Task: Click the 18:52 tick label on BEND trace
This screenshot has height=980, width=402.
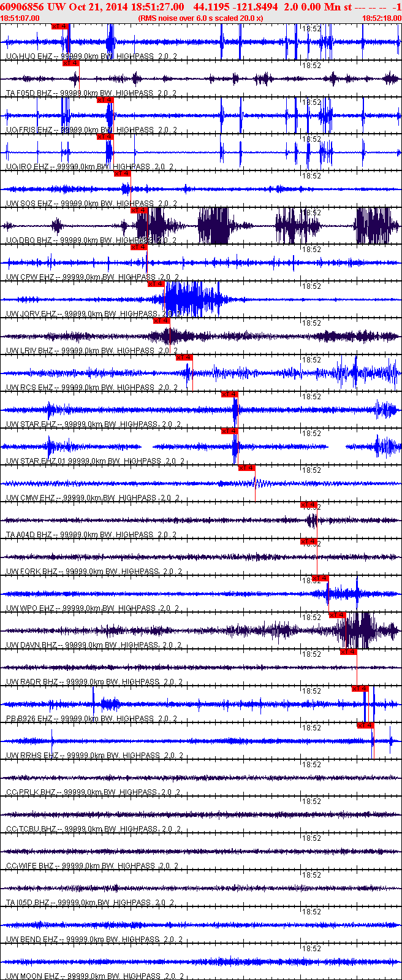Action: (313, 912)
